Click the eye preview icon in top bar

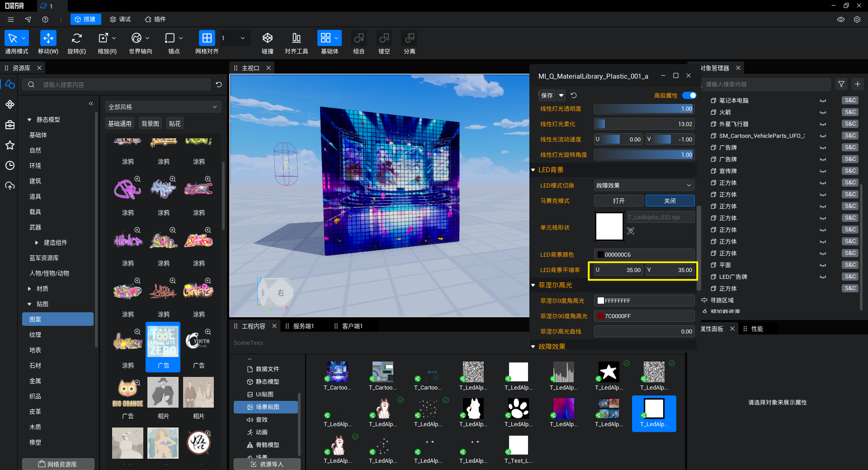tap(841, 19)
